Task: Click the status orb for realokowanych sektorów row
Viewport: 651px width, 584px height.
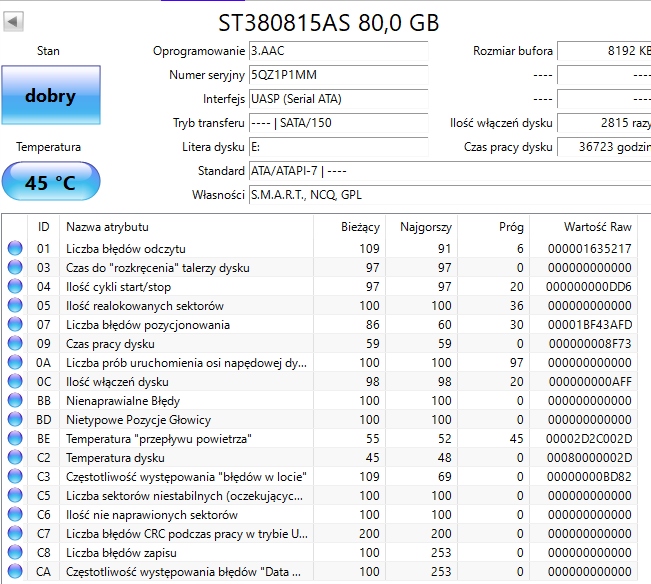Action: pyautogui.click(x=14, y=306)
